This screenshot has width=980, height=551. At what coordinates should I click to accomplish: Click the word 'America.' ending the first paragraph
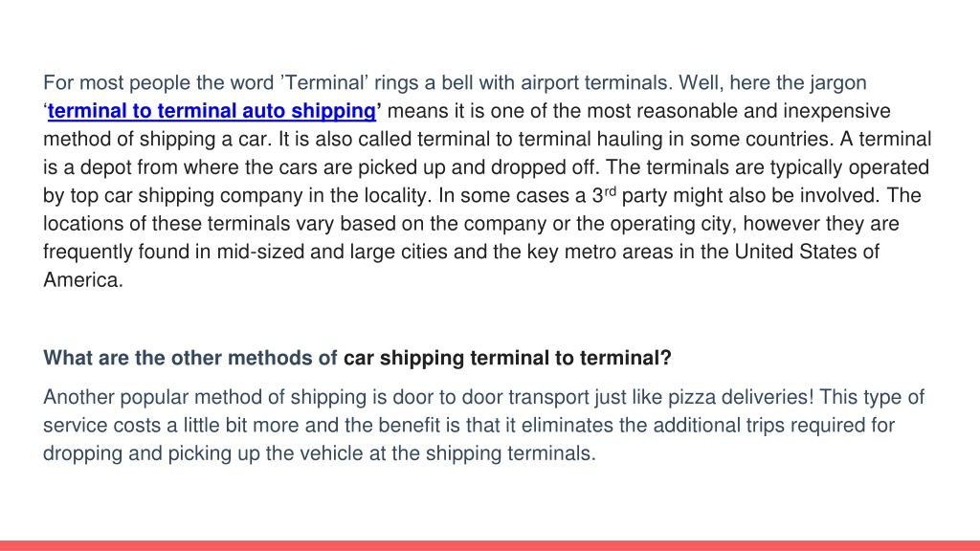(83, 280)
